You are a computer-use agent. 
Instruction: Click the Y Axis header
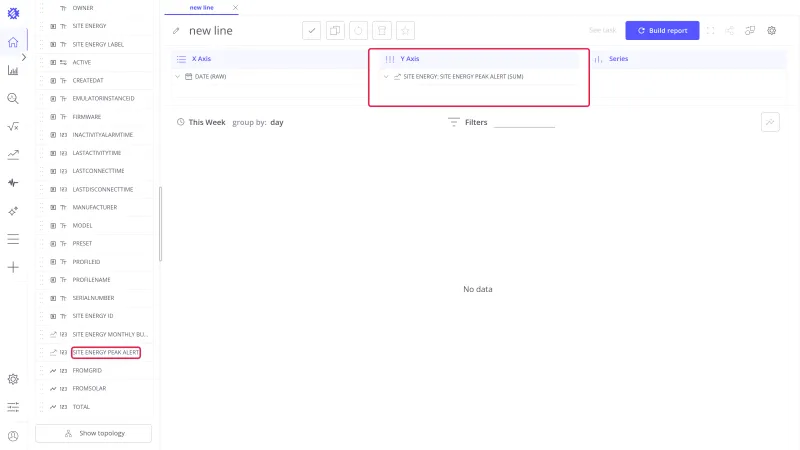pos(410,59)
